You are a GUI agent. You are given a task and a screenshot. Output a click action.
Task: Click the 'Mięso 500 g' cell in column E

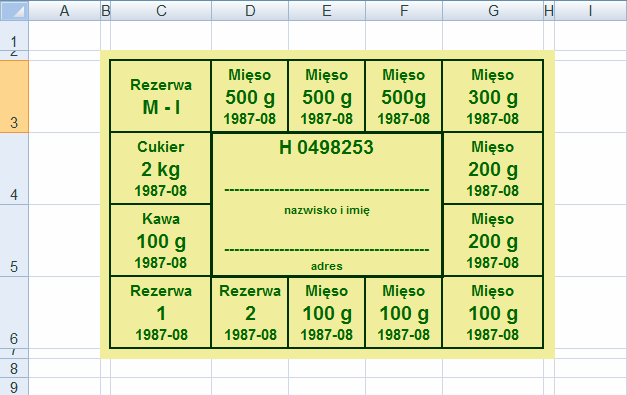pos(327,96)
